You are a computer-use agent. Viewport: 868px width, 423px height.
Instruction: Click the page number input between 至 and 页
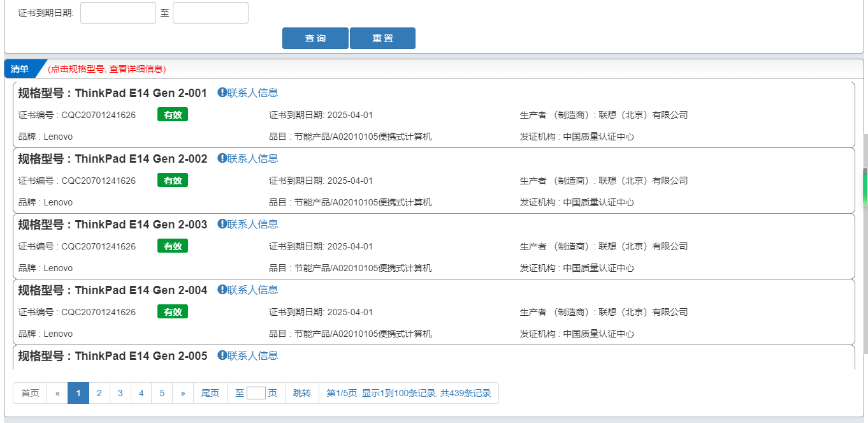256,393
